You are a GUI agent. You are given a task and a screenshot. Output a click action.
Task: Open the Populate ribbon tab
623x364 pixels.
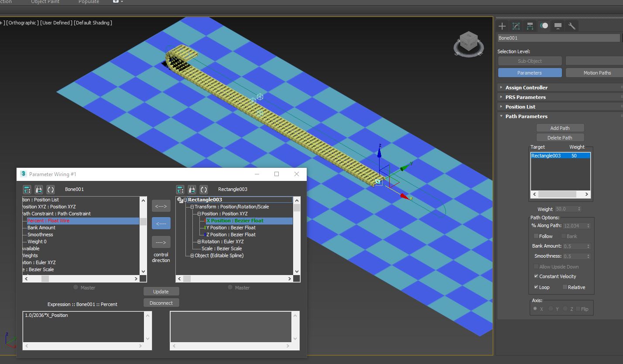coord(89,2)
